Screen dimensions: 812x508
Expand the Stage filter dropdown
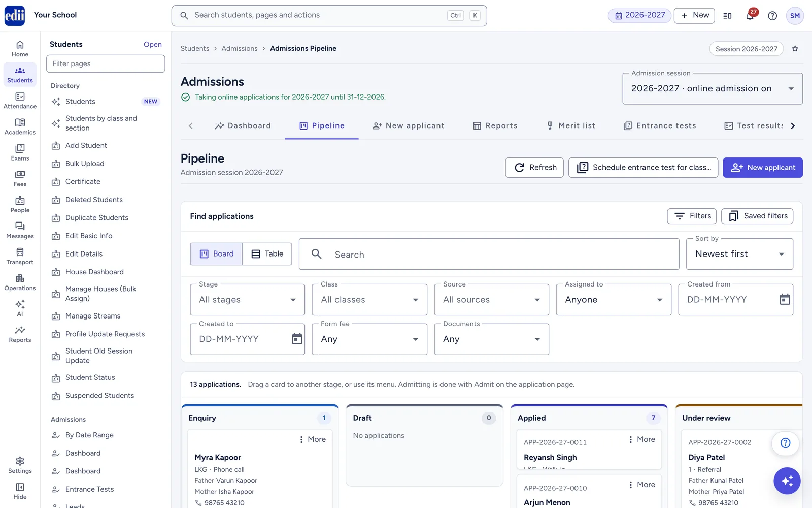(248, 300)
